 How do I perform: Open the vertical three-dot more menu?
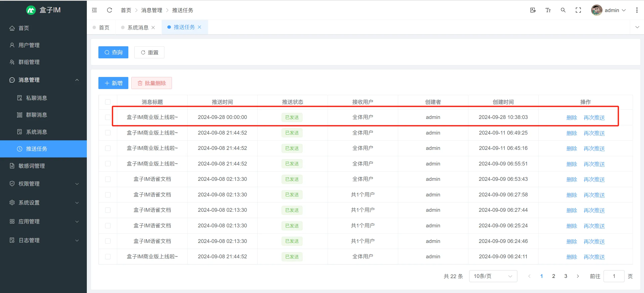[637, 10]
